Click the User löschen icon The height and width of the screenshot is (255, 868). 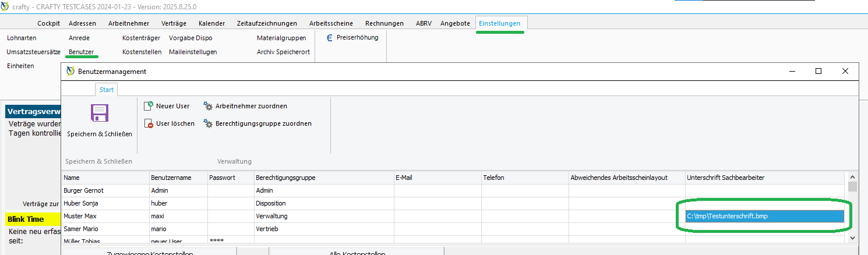[149, 123]
